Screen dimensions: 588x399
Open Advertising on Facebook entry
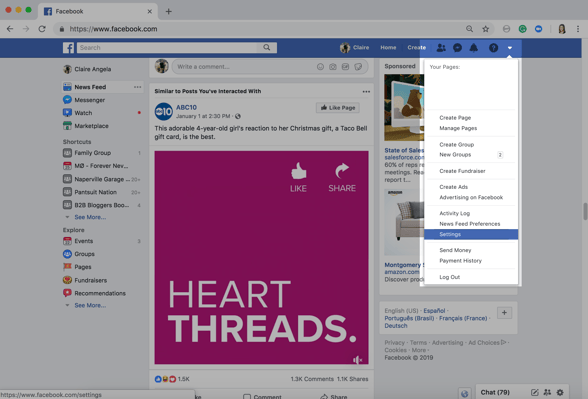tap(471, 197)
